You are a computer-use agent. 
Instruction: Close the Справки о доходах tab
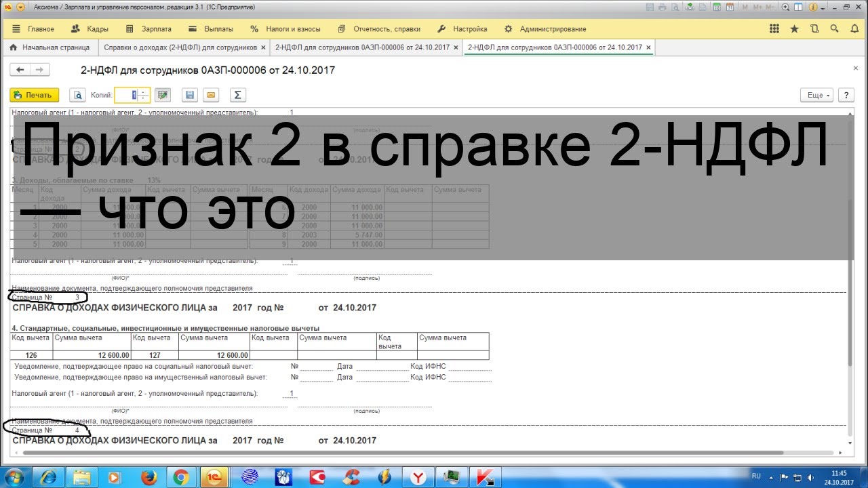263,47
